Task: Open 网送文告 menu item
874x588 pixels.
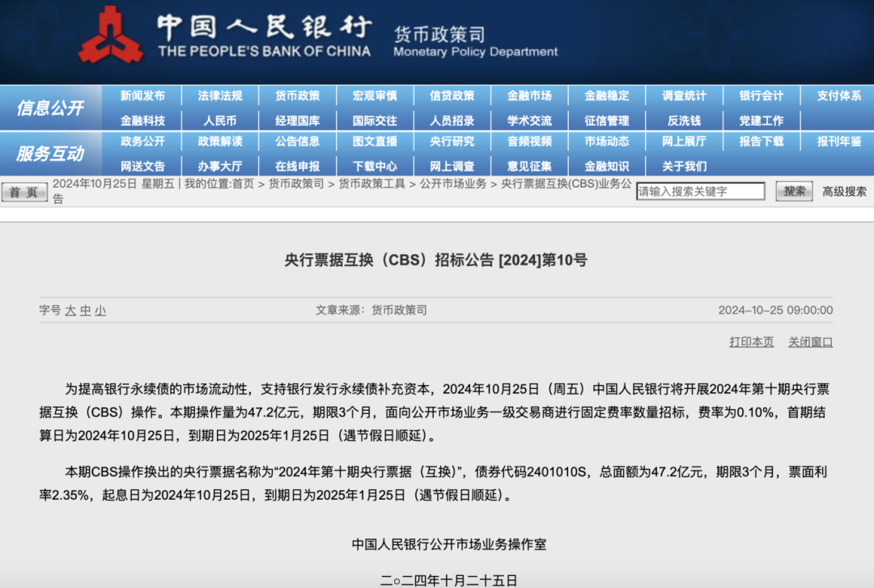Action: [x=142, y=167]
